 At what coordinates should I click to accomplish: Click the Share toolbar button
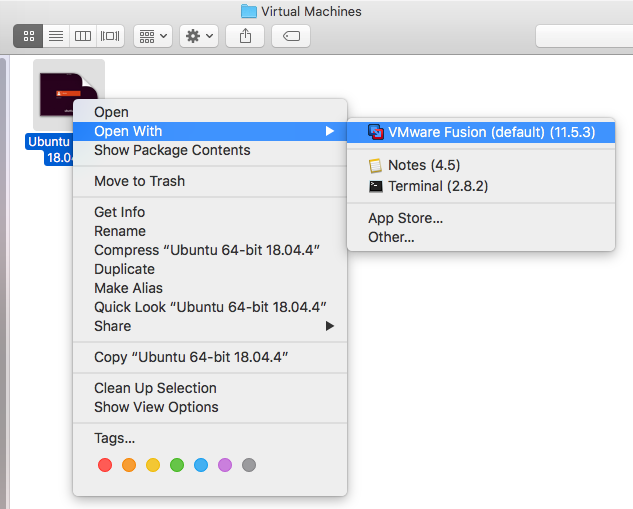pyautogui.click(x=245, y=36)
